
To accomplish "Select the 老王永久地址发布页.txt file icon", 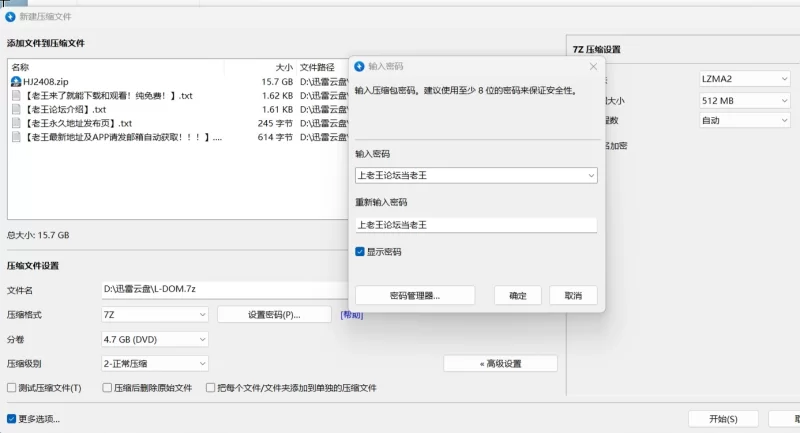I will click(x=16, y=124).
